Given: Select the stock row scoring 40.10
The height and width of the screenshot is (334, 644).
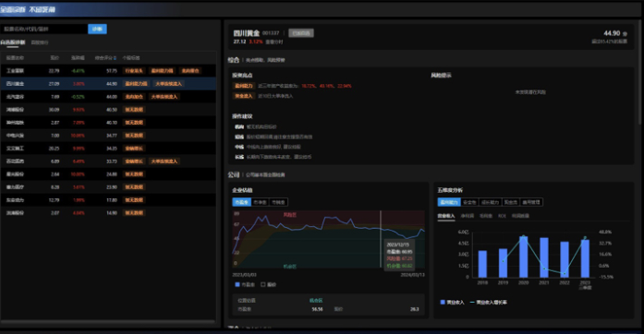Looking at the screenshot, I should 108,123.
